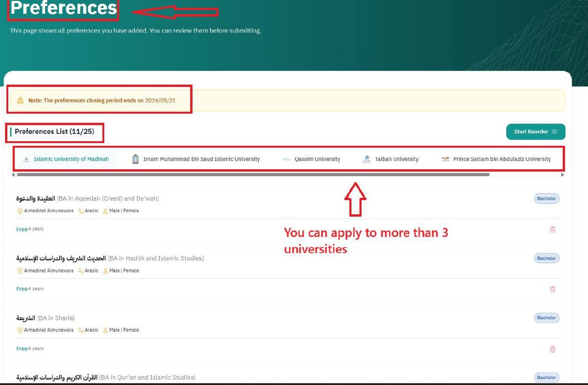Viewport: 588px width, 385px height.
Task: Click gender icon in Sharia row
Action: click(105, 330)
